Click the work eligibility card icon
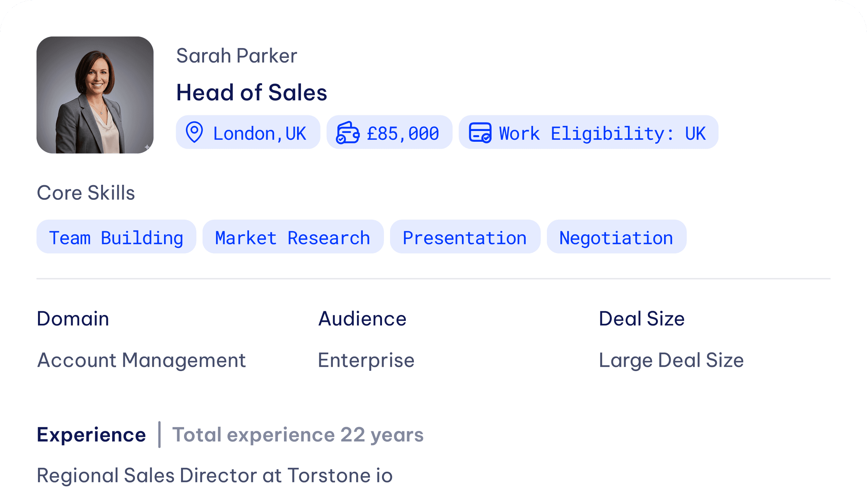 [x=480, y=133]
